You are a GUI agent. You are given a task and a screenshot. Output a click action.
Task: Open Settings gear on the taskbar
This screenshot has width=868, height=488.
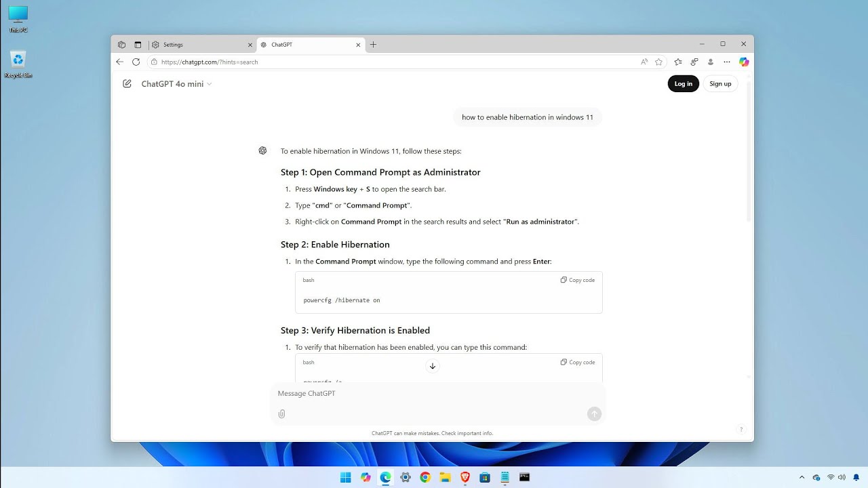(406, 477)
